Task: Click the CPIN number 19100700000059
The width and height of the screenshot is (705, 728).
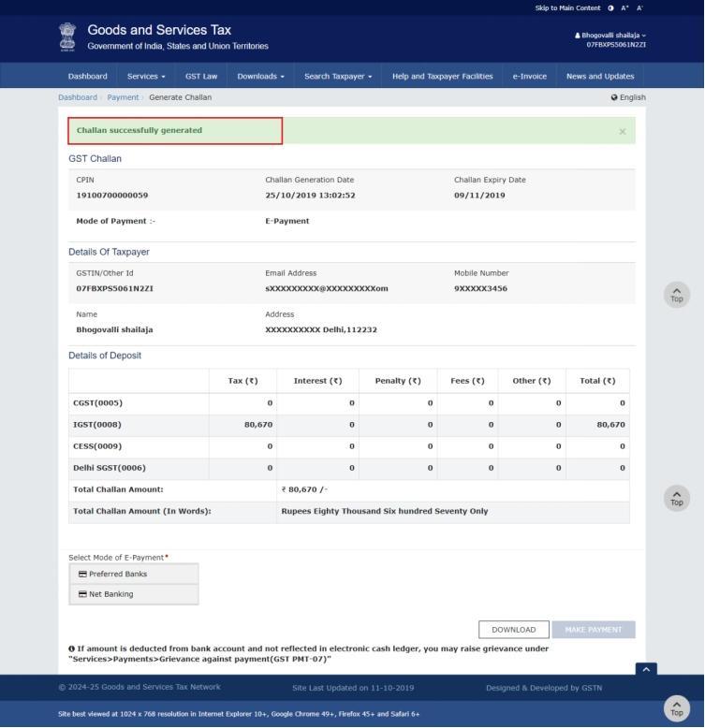Action: 112,196
